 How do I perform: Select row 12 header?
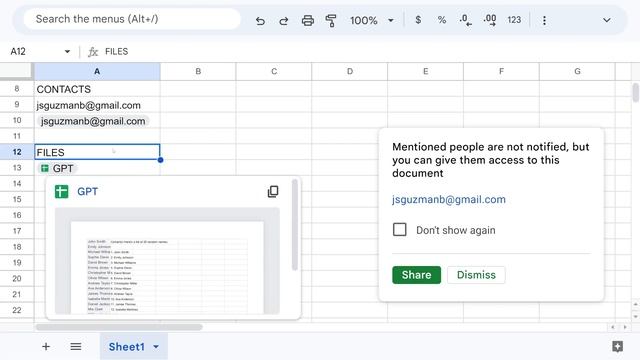17,152
